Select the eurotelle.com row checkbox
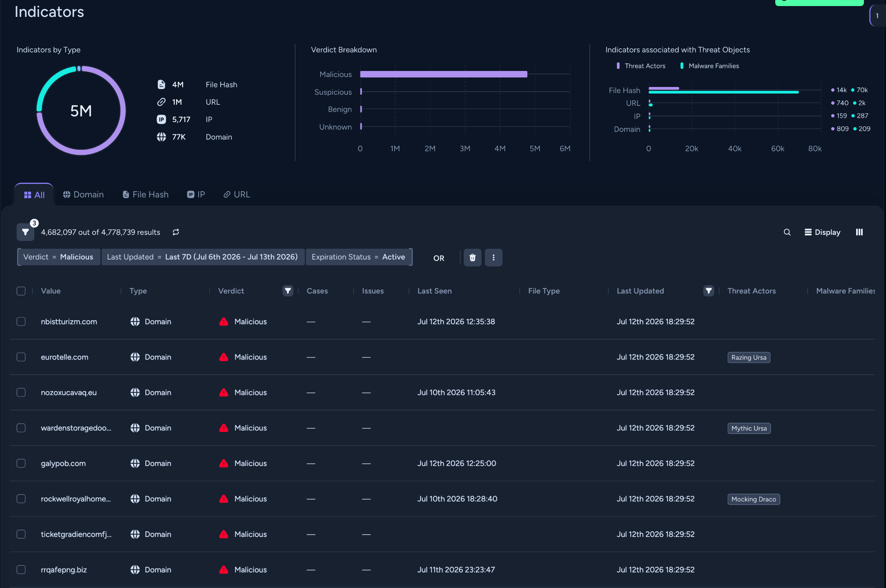Screen dimensions: 886x588 (21, 357)
